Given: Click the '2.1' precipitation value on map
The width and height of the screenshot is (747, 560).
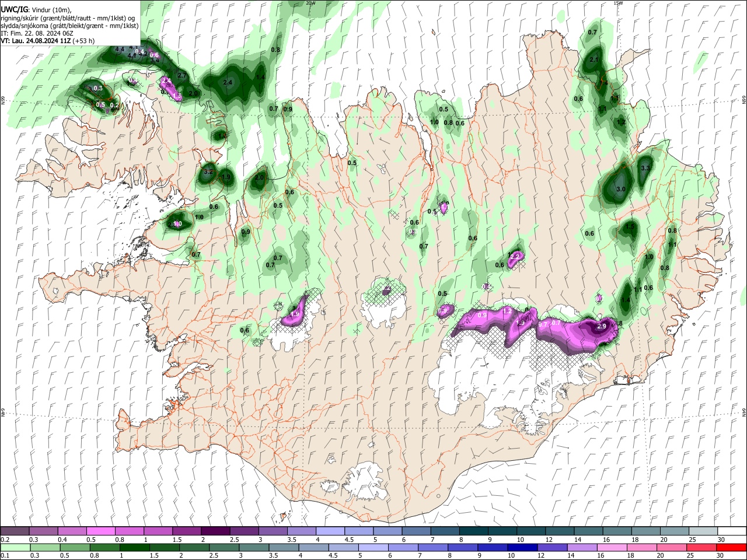Looking at the screenshot, I should pyautogui.click(x=594, y=60).
